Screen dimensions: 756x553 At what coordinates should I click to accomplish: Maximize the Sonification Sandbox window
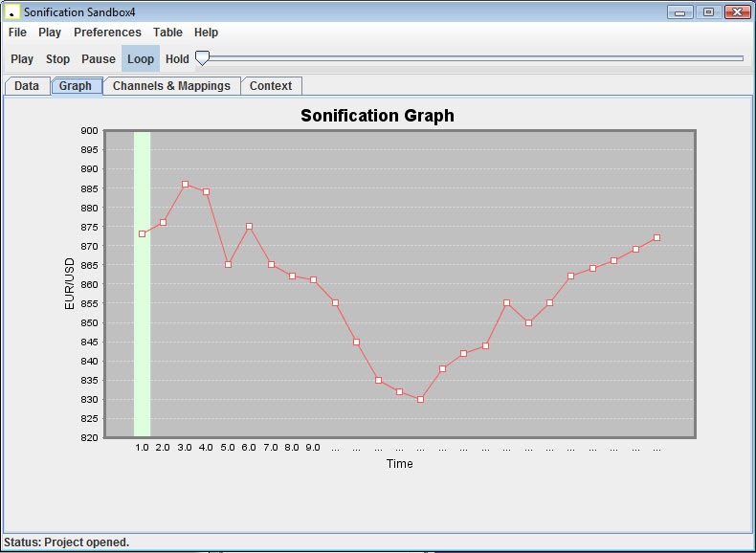[x=708, y=12]
